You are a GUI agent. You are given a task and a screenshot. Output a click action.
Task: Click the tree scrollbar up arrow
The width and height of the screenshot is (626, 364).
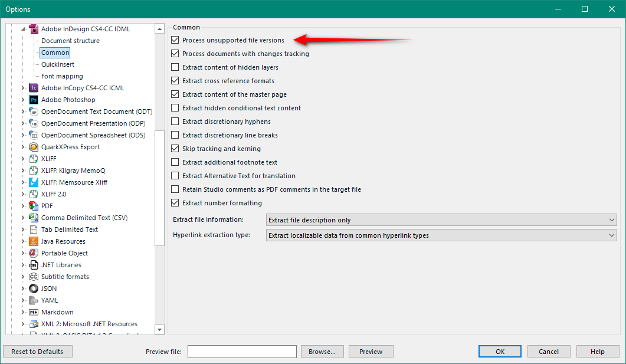click(160, 29)
